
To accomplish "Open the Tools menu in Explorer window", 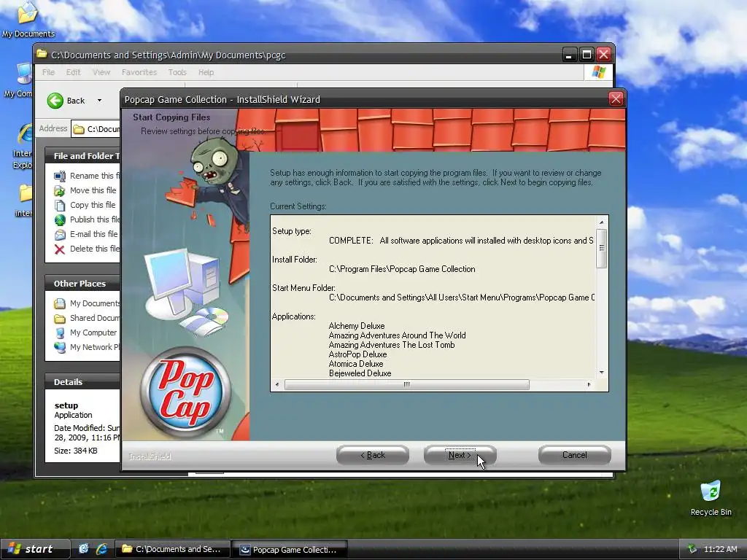I will coord(177,72).
